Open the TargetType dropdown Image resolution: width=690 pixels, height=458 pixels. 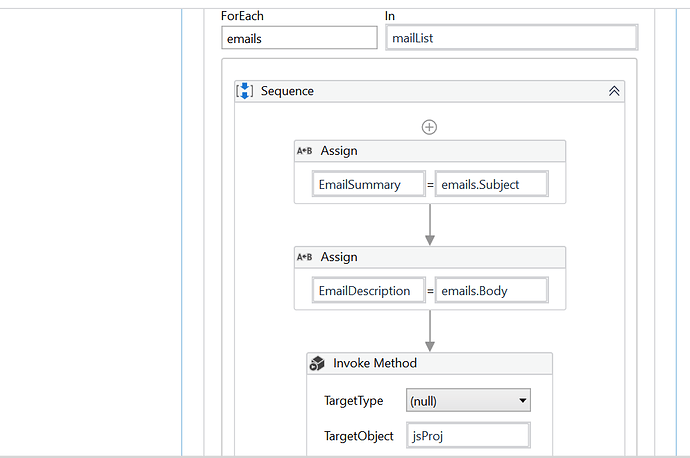(468, 401)
